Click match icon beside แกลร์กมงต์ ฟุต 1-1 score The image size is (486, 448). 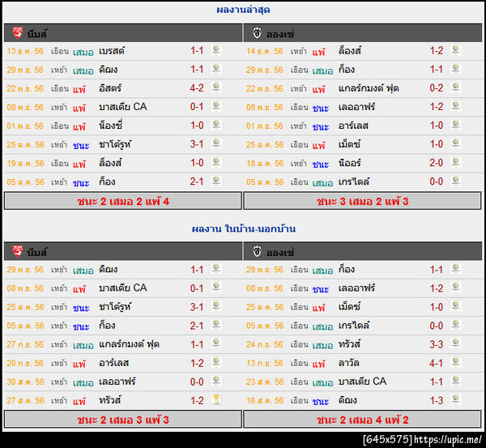click(216, 344)
